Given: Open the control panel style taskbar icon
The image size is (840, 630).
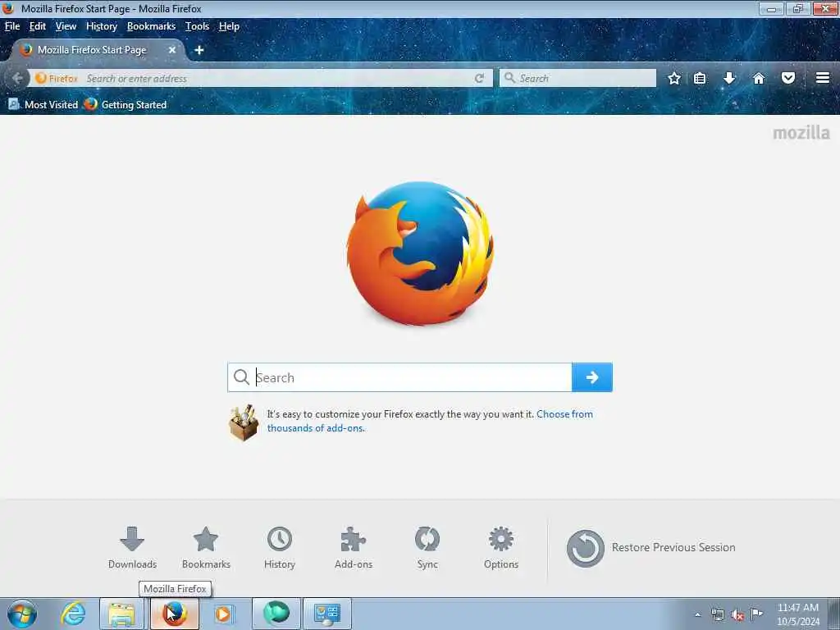Looking at the screenshot, I should coord(327,614).
